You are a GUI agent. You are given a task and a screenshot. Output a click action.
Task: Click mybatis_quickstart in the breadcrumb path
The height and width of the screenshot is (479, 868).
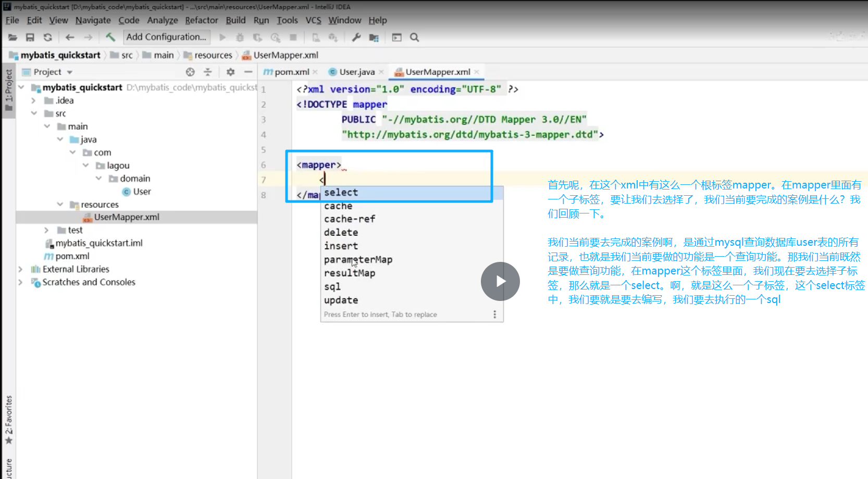coord(55,55)
